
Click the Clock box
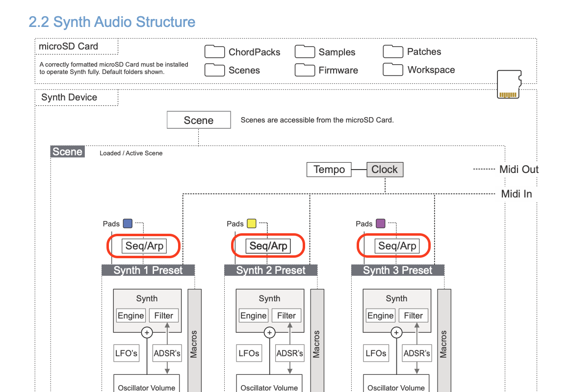coord(385,170)
